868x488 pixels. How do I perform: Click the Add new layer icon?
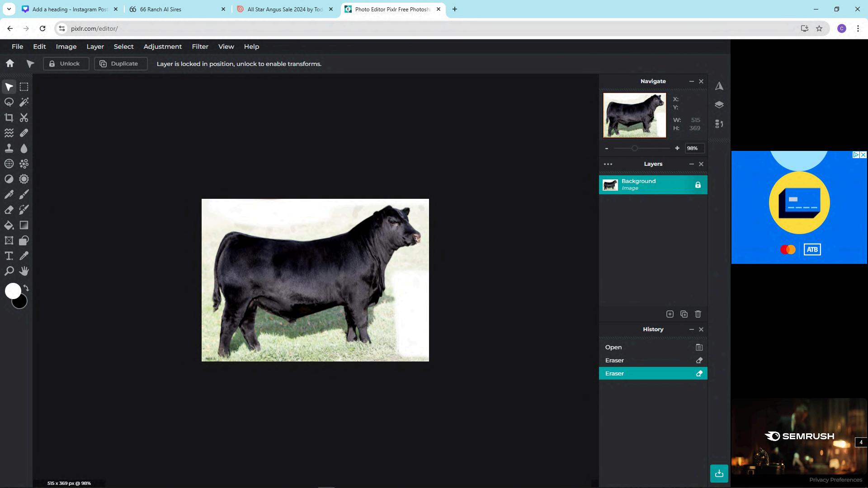click(670, 314)
